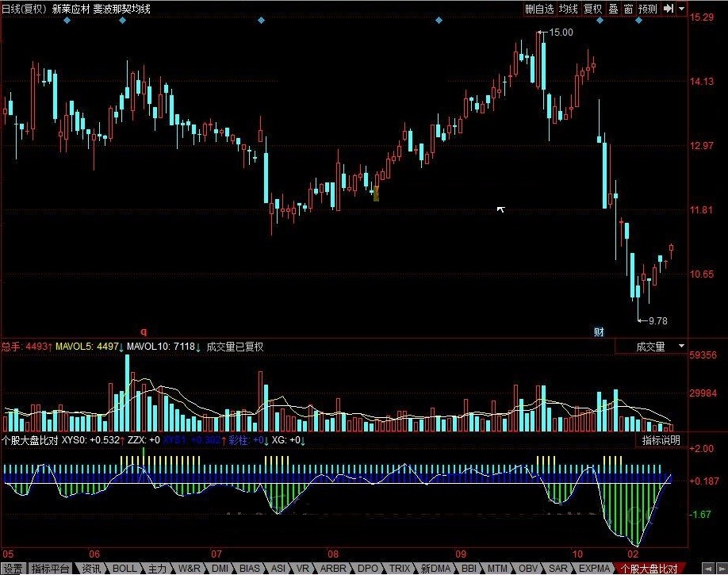Switch to the 资讯 news tab
Screen dimensions: 728x575
(91, 569)
